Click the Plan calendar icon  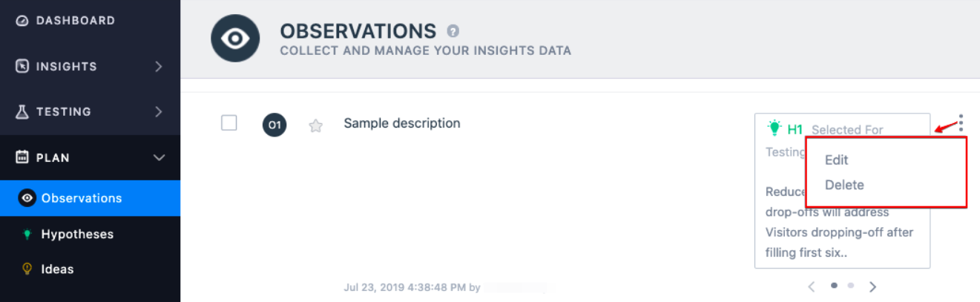coord(22,157)
